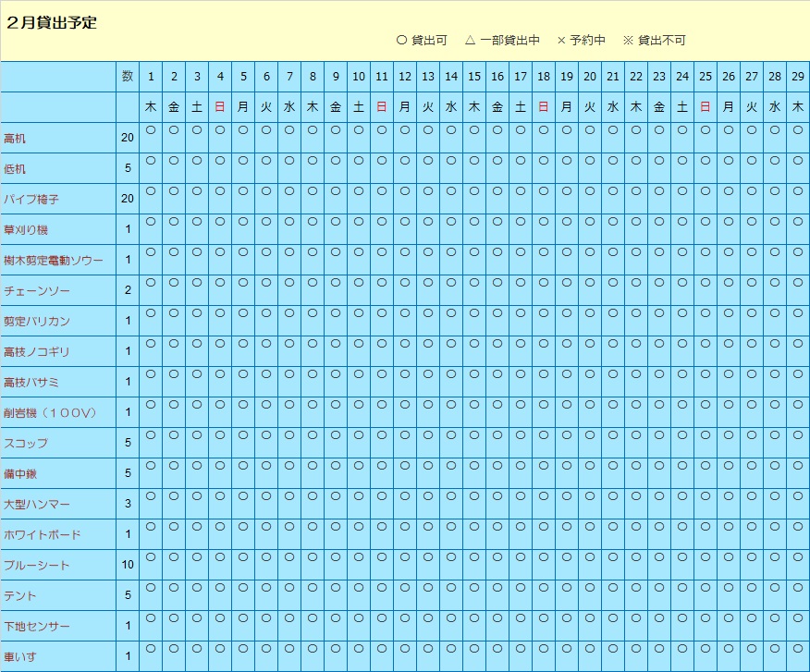Select チェーンソー circle for day 15
810x672 pixels.
click(474, 283)
